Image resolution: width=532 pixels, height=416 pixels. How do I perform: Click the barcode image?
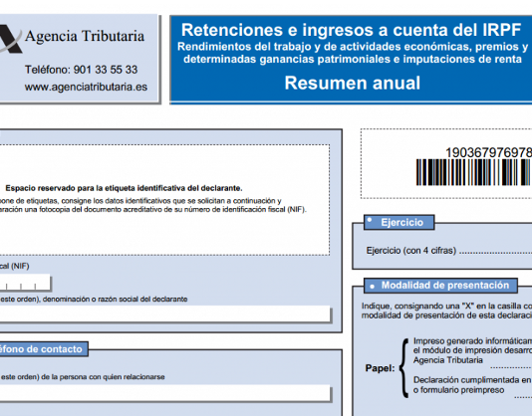click(x=474, y=172)
